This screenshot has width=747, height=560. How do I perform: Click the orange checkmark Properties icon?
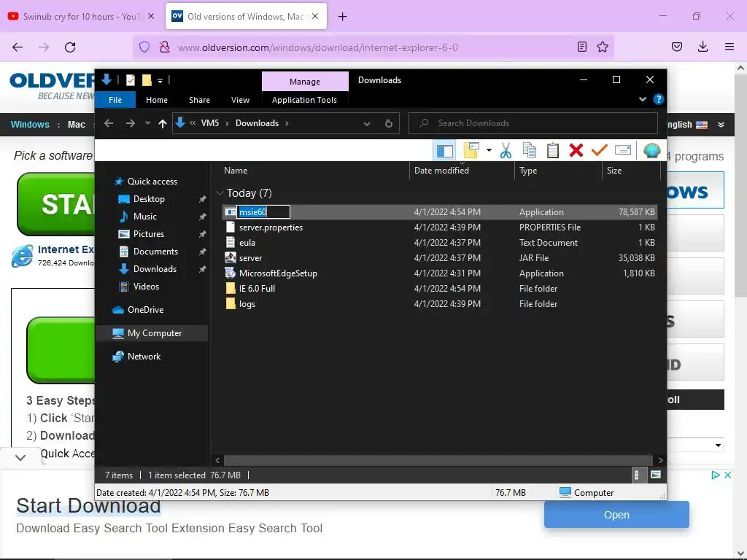(599, 150)
